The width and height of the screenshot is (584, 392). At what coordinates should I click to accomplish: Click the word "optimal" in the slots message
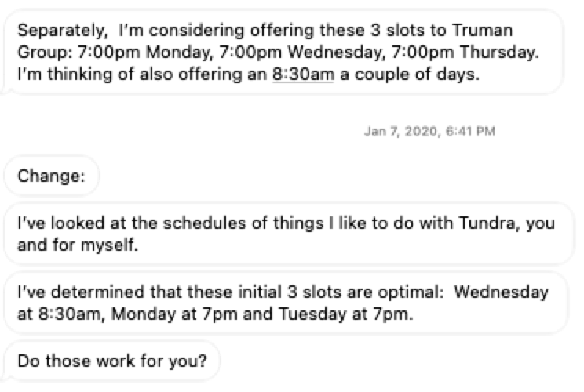[x=403, y=292]
